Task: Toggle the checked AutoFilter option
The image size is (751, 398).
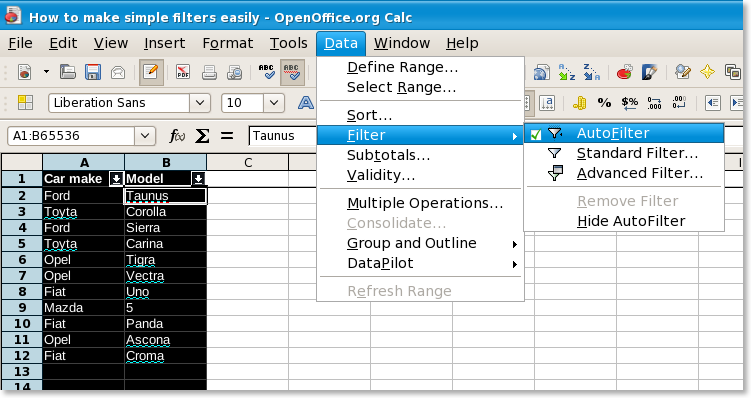Action: point(624,133)
